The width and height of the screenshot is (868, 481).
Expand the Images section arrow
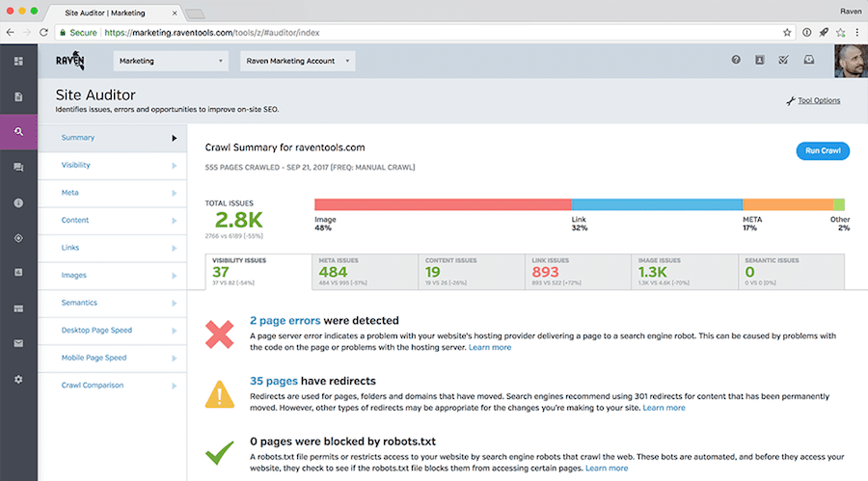[x=174, y=276]
